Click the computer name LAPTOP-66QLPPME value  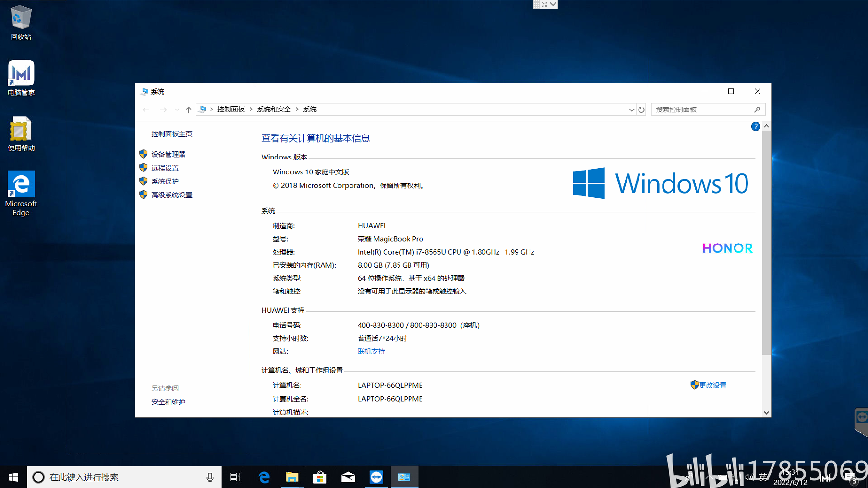[x=390, y=385]
